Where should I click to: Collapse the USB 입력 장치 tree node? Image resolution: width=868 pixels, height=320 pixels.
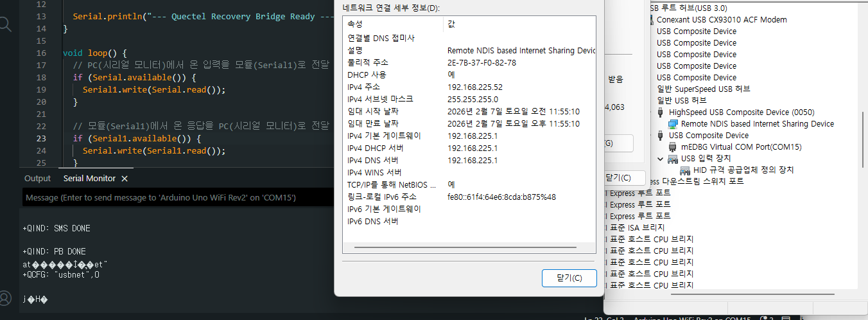(x=661, y=159)
